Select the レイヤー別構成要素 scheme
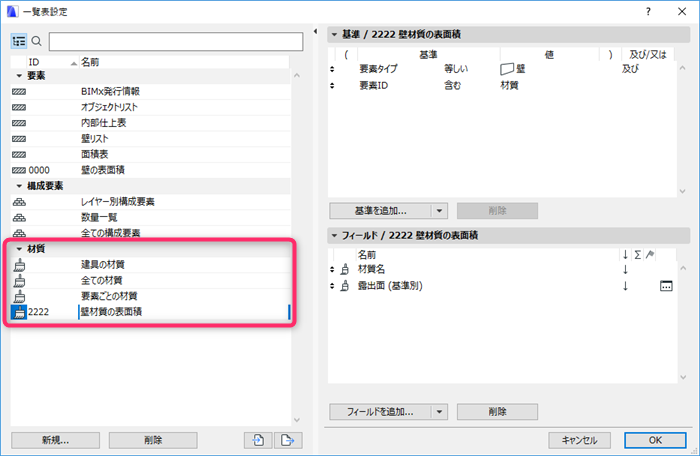The image size is (700, 456). 150,202
